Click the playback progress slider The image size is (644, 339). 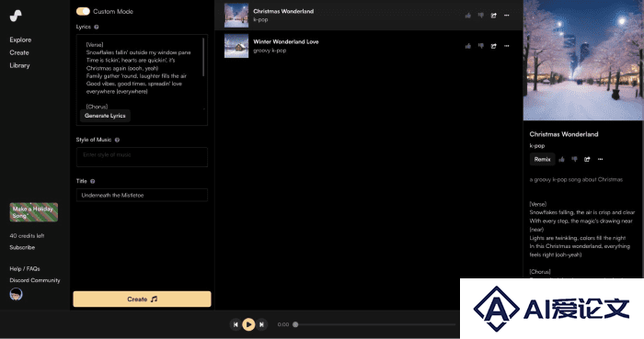(x=375, y=324)
